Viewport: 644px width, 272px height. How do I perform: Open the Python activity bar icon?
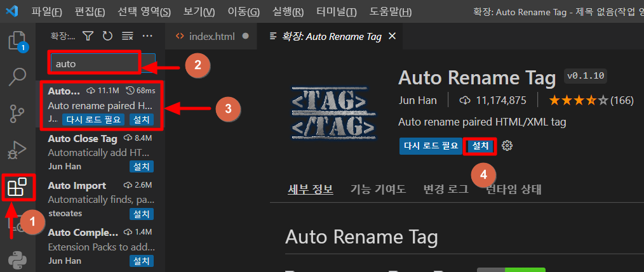[x=18, y=260]
